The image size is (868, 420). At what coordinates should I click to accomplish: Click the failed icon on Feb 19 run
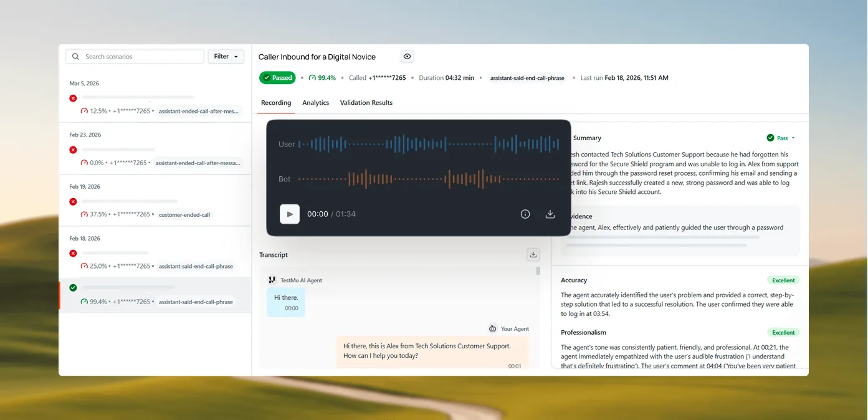click(73, 201)
